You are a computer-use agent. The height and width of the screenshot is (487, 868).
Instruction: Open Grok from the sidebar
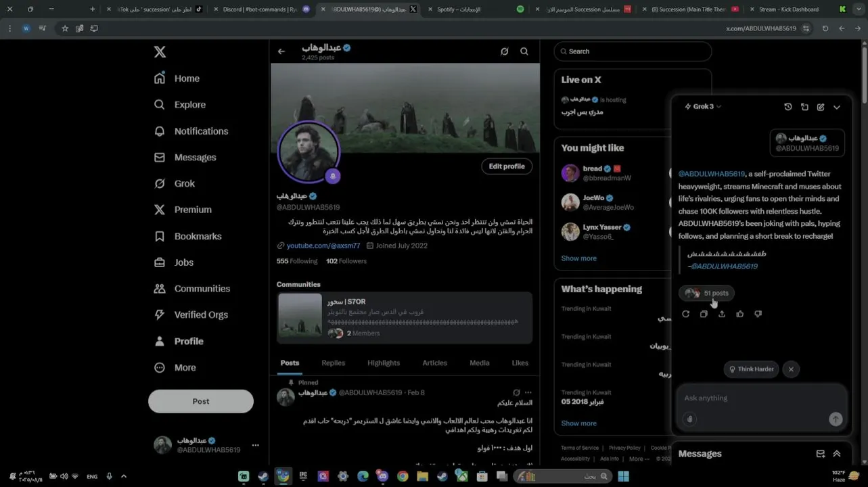click(174, 183)
